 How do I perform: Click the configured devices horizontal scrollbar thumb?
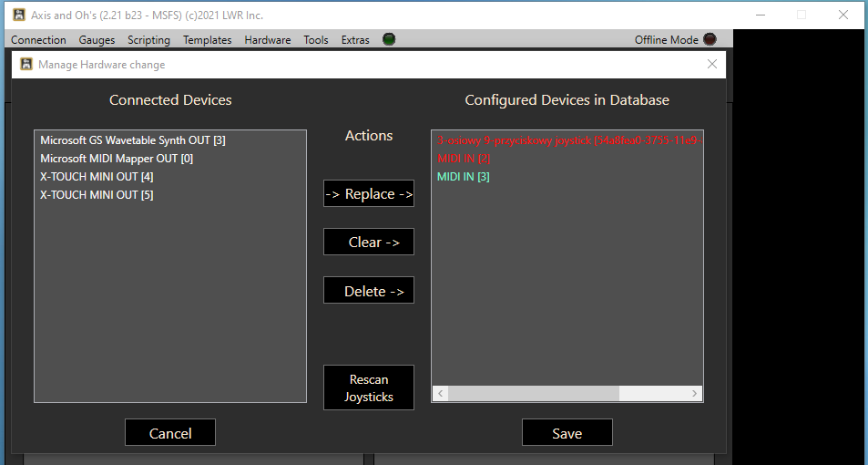[534, 394]
